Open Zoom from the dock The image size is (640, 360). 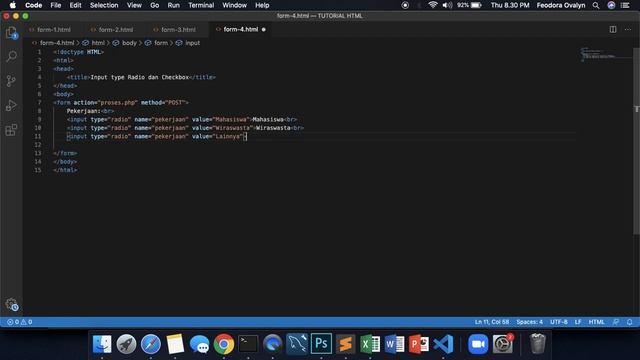478,344
